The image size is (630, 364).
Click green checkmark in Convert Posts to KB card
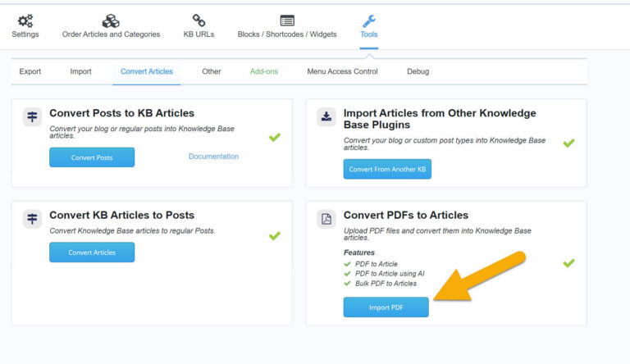tap(275, 137)
